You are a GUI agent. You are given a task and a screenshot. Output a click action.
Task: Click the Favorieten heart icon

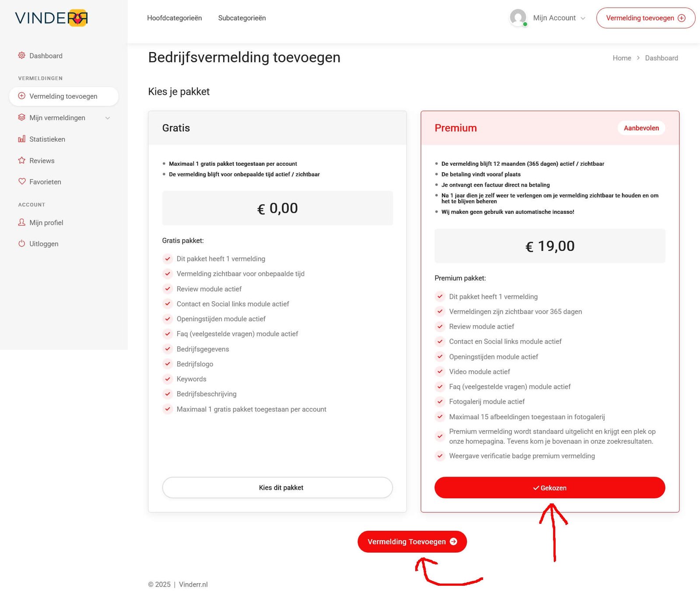pyautogui.click(x=21, y=181)
